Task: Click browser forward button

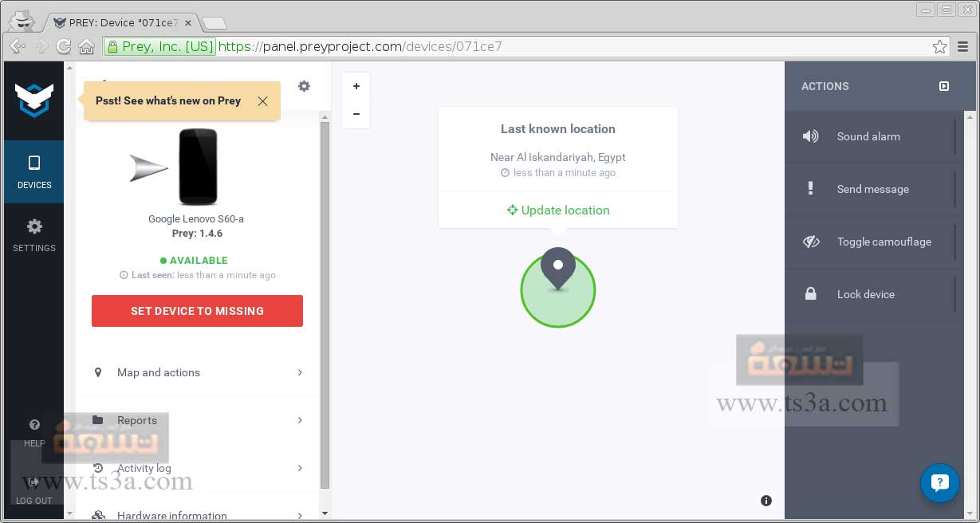Action: click(x=41, y=46)
